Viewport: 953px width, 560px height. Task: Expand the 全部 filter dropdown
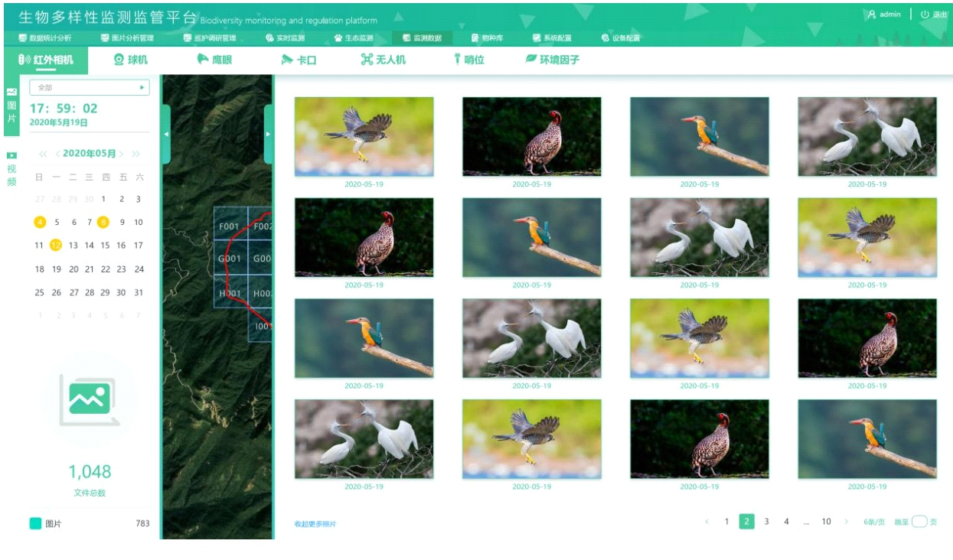(90, 88)
